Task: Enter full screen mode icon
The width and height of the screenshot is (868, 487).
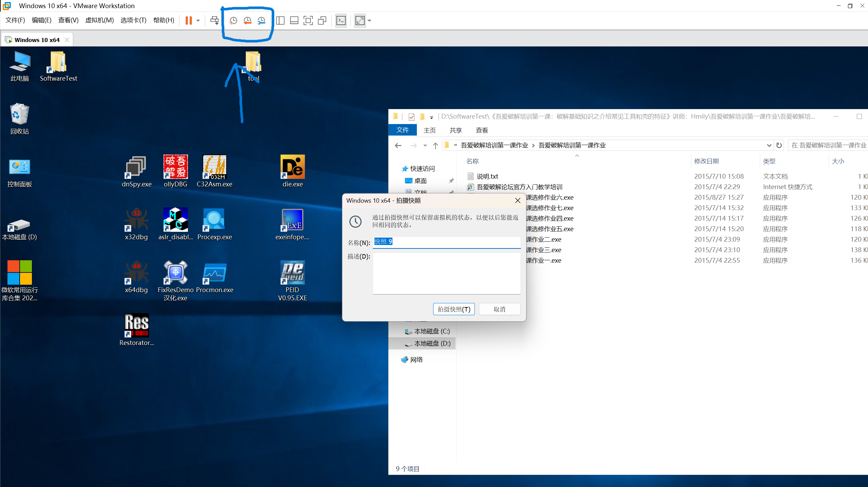Action: (308, 21)
